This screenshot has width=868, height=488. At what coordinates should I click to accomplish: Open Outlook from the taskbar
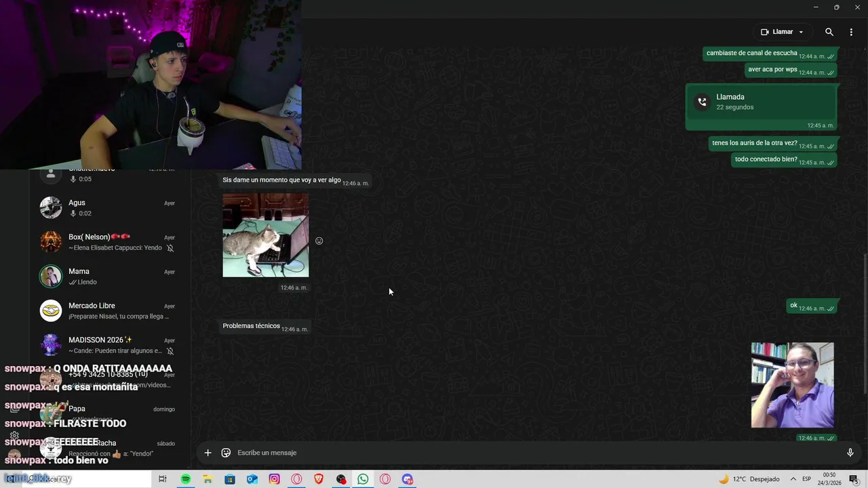point(252,479)
